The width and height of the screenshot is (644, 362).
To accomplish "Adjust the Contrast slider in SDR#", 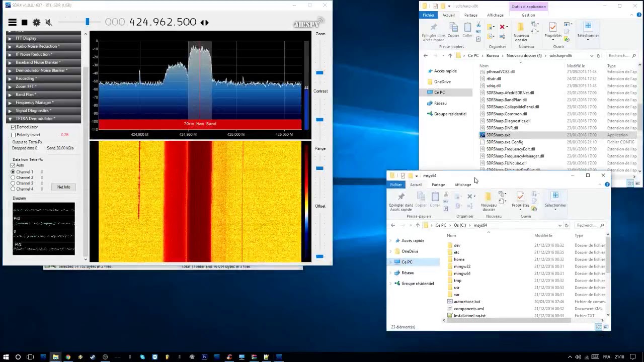I will coord(319,120).
